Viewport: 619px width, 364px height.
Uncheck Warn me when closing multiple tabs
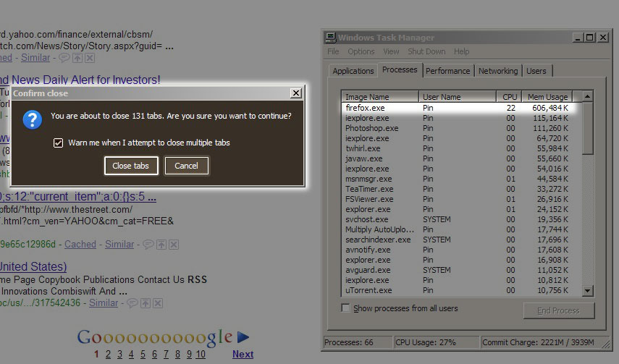pyautogui.click(x=59, y=143)
